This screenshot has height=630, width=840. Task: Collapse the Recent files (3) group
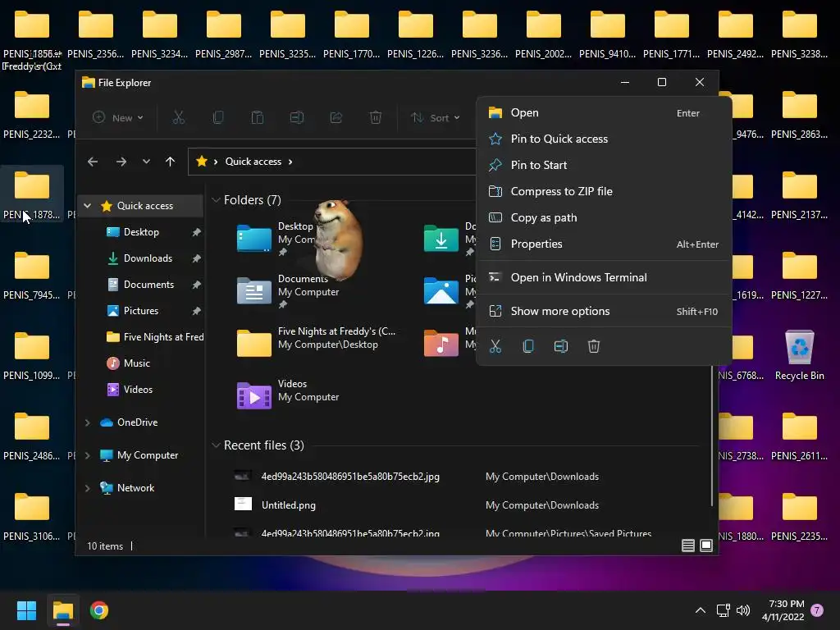(x=216, y=445)
